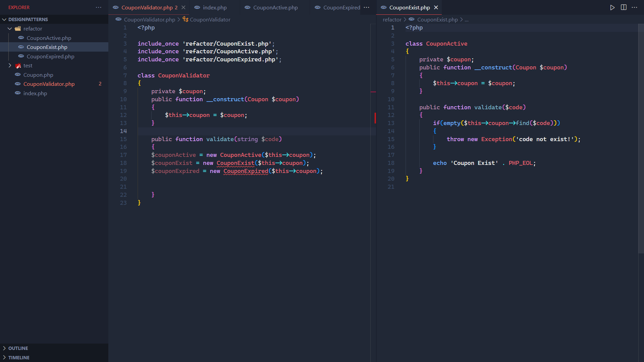Open CouponValidator.php in the explorer
Viewport: 644px width, 362px height.
point(54,84)
